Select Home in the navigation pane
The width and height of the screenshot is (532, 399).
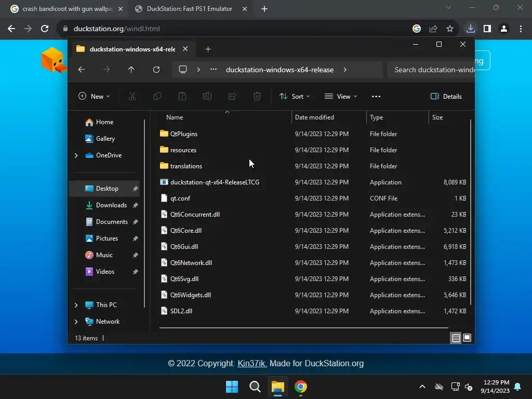coord(104,122)
